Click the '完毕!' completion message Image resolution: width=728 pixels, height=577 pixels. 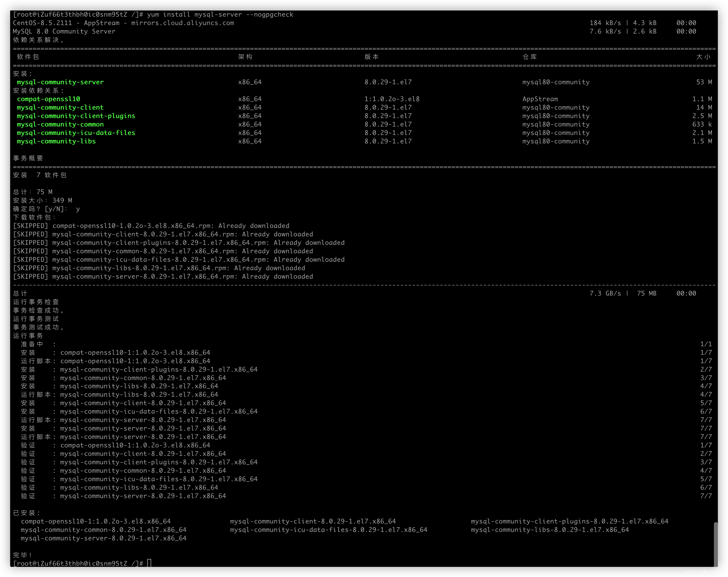[x=23, y=555]
